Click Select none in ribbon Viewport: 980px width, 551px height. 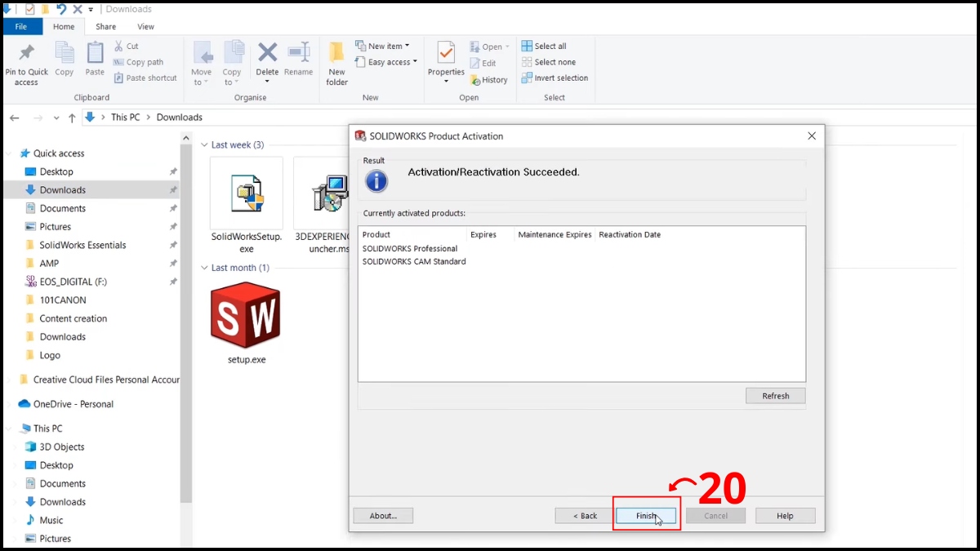(x=548, y=62)
